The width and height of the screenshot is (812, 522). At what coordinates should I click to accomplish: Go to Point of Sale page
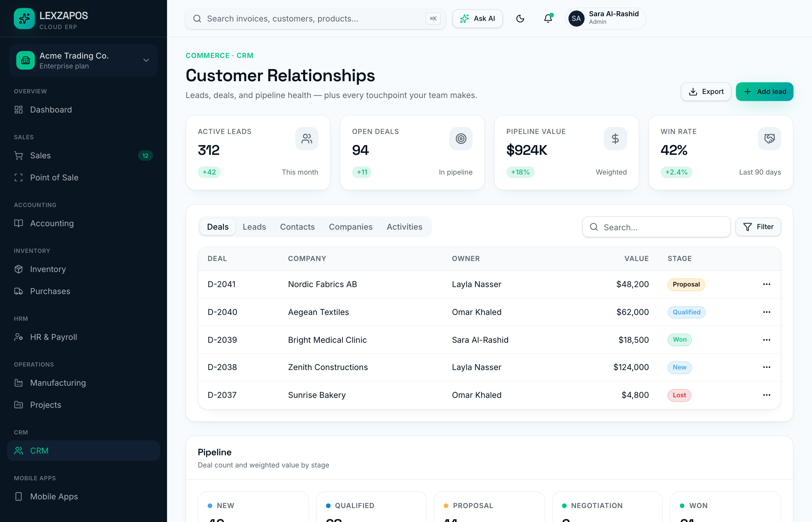tap(83, 177)
